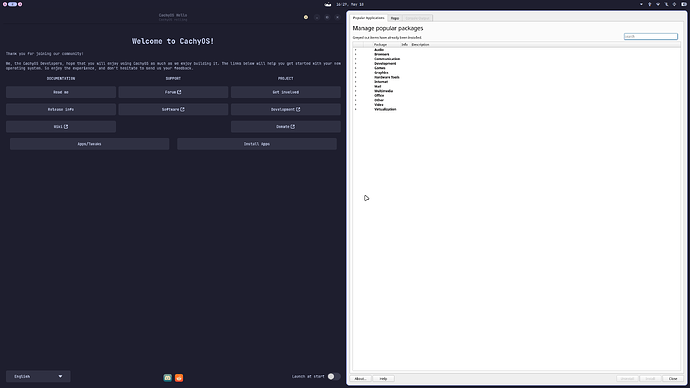Open the network icon in the top panel
This screenshot has width=690, height=388.
[x=658, y=4]
